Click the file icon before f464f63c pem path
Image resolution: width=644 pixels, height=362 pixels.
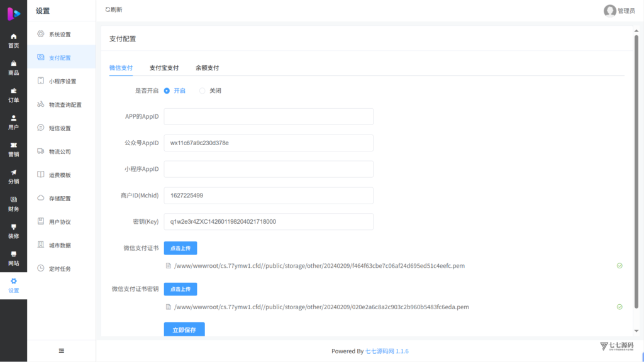[169, 266]
